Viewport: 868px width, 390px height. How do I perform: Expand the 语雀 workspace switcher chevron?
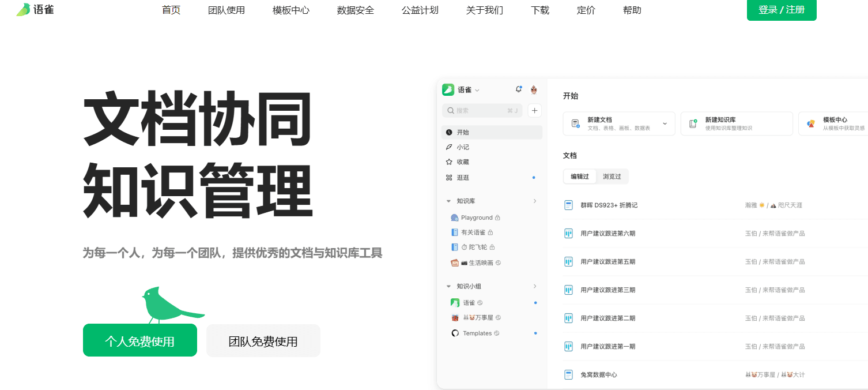(x=477, y=91)
